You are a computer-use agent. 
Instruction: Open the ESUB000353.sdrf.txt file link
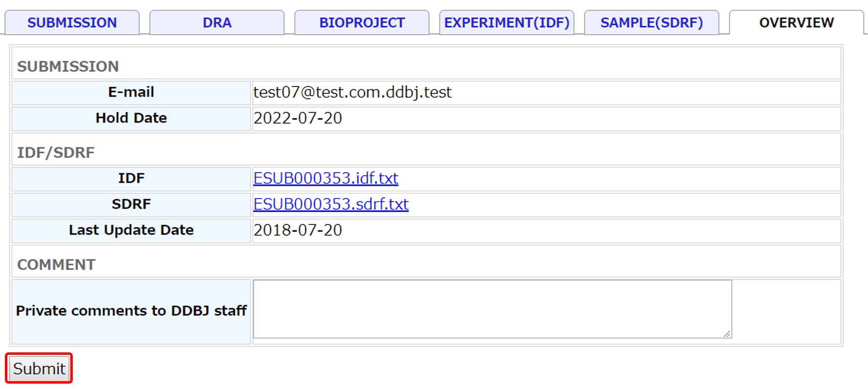click(331, 204)
